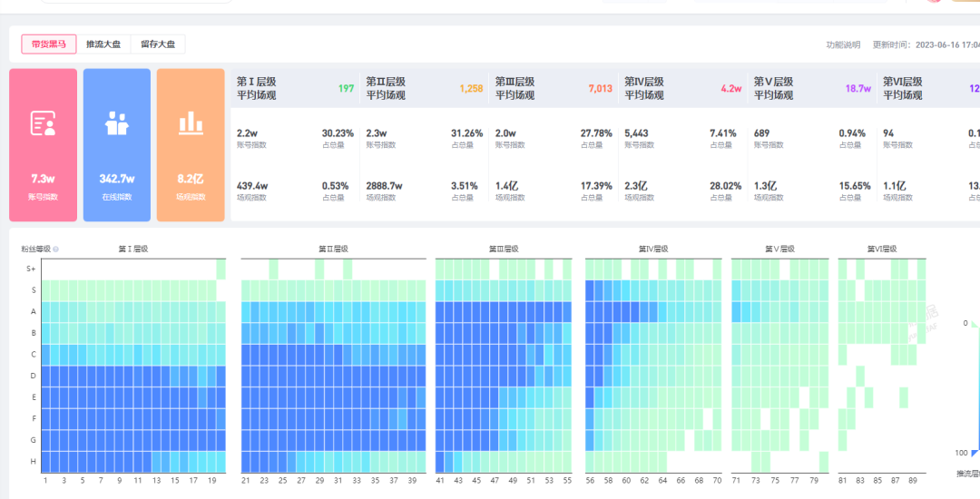Open the 留存大盘 tab

[x=158, y=44]
